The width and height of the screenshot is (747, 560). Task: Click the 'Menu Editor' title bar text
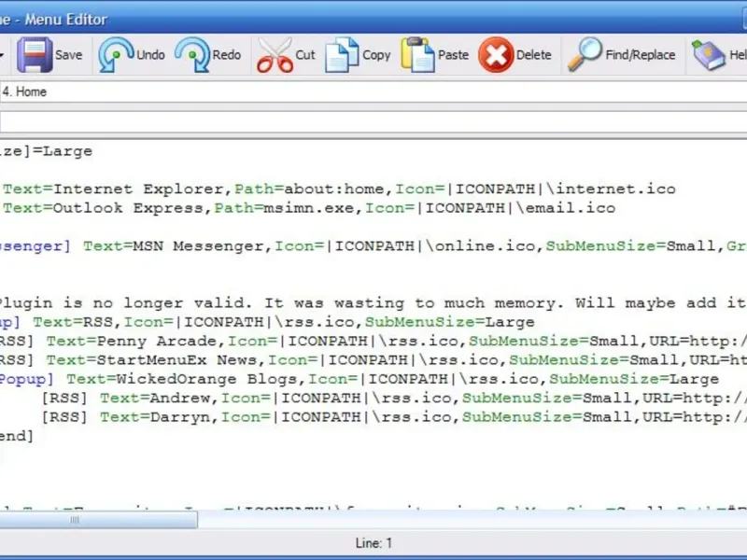coord(65,20)
